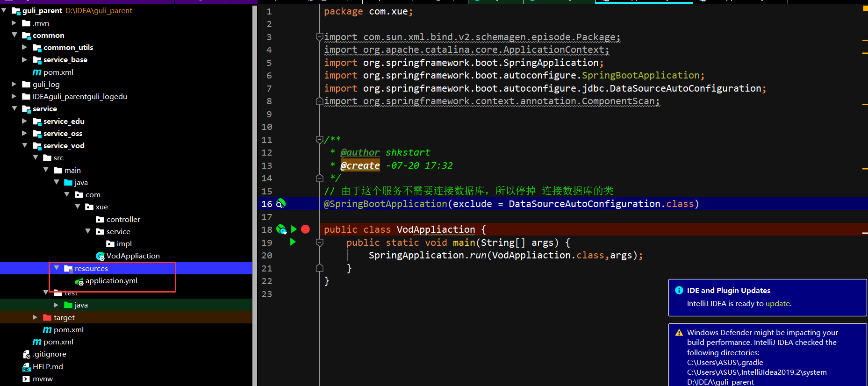This screenshot has height=386, width=868.
Task: Fold the import block at line 3
Action: click(x=319, y=36)
